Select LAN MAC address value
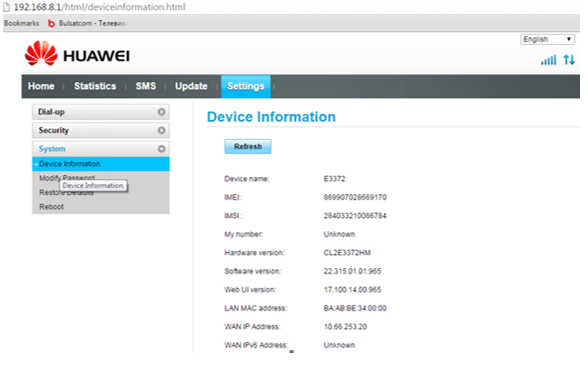Image resolution: width=588 pixels, height=372 pixels. tap(355, 308)
